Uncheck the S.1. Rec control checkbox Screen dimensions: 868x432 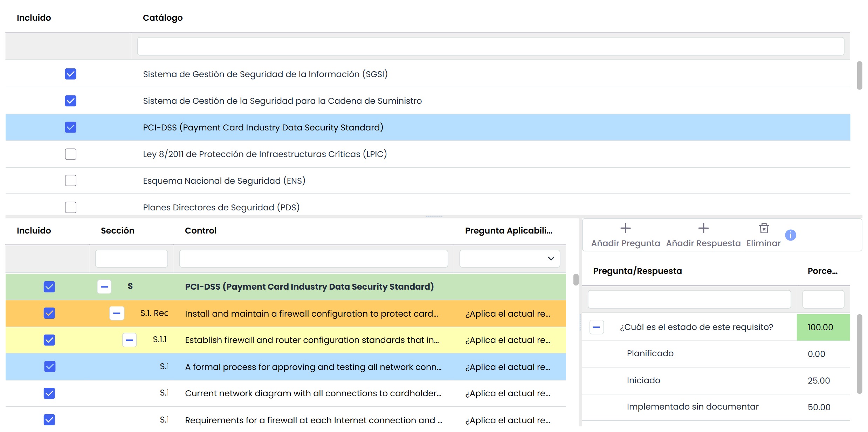49,313
